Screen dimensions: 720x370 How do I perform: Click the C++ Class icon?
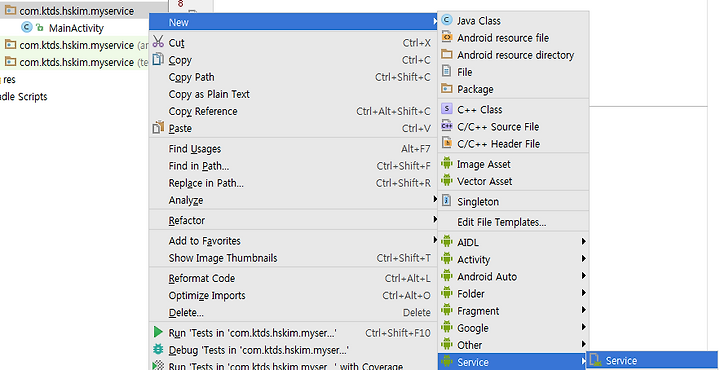coord(446,109)
